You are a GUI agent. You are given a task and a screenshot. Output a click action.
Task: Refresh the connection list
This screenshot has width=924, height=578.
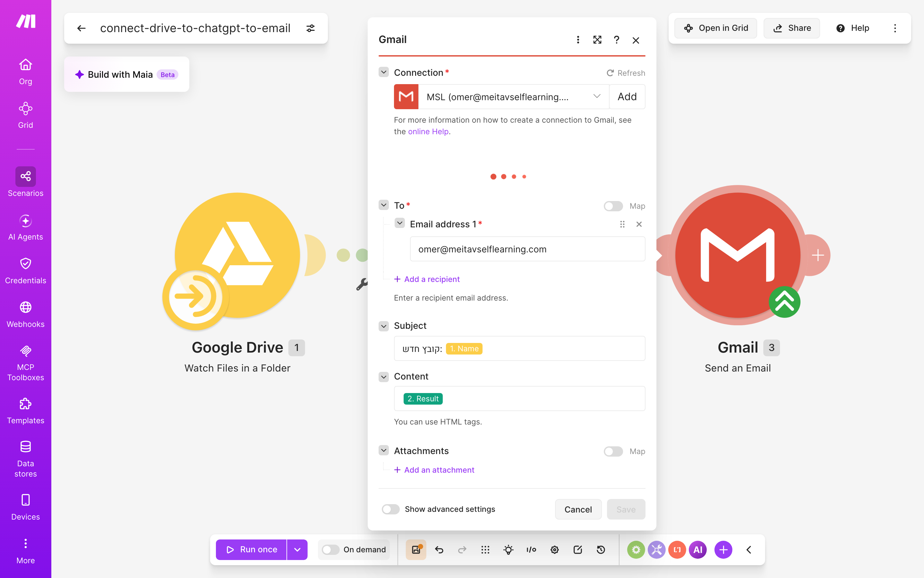[626, 73]
